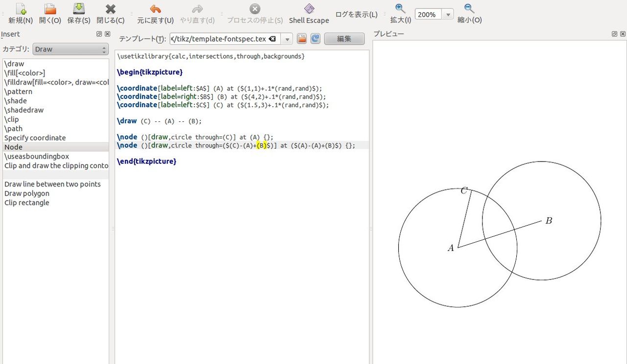Pick the 'Specify coordinate' list entry

point(56,138)
